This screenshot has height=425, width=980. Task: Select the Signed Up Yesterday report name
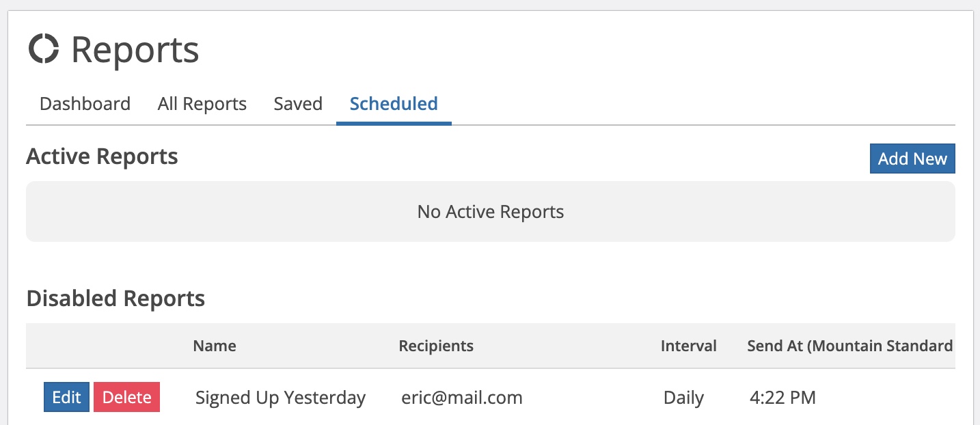(280, 398)
